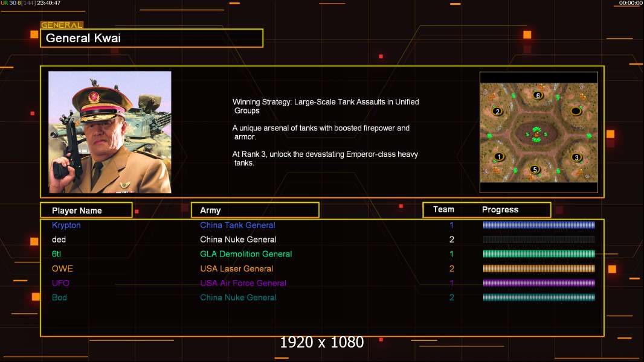Click UFO's team number 1
644x362 pixels.
pos(451,283)
